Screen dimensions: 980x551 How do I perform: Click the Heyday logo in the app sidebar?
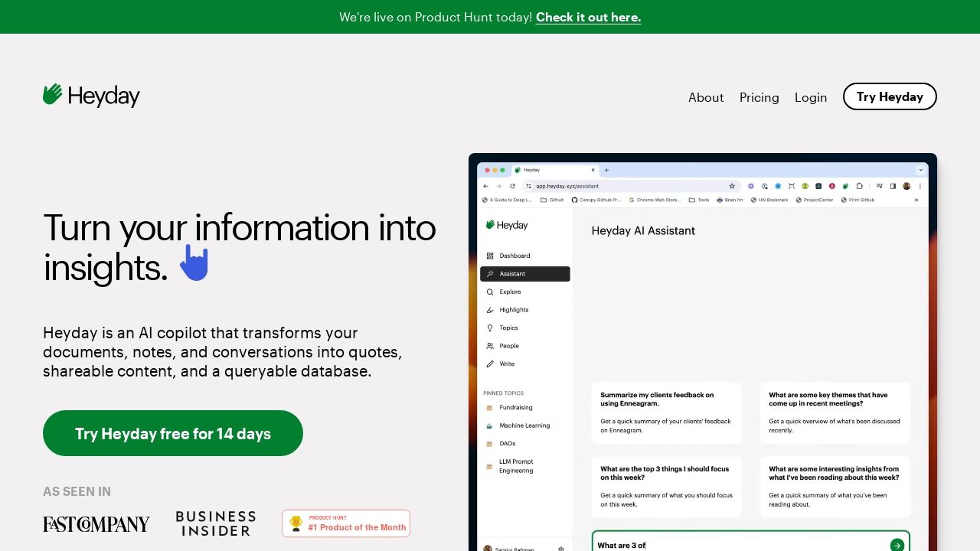pyautogui.click(x=507, y=225)
